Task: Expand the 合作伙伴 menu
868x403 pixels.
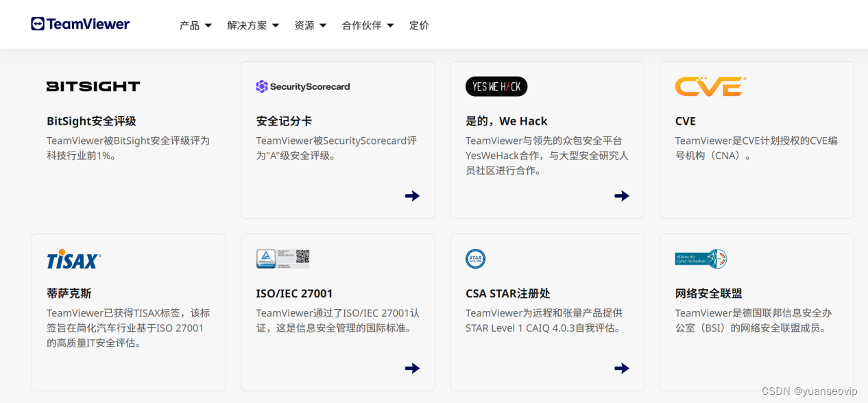Action: (367, 25)
